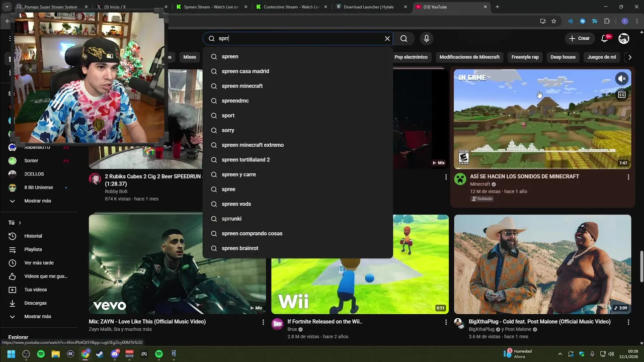Open a new browser tab

click(497, 7)
